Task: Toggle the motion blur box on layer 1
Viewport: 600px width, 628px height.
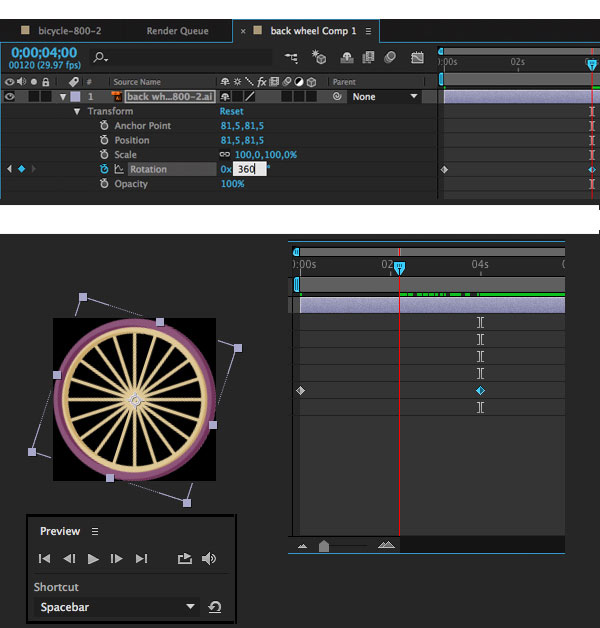Action: [286, 97]
